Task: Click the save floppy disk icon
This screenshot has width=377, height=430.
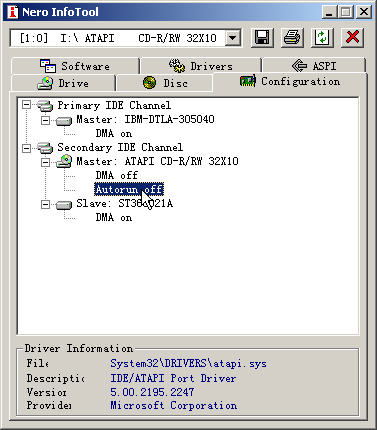Action: point(262,37)
